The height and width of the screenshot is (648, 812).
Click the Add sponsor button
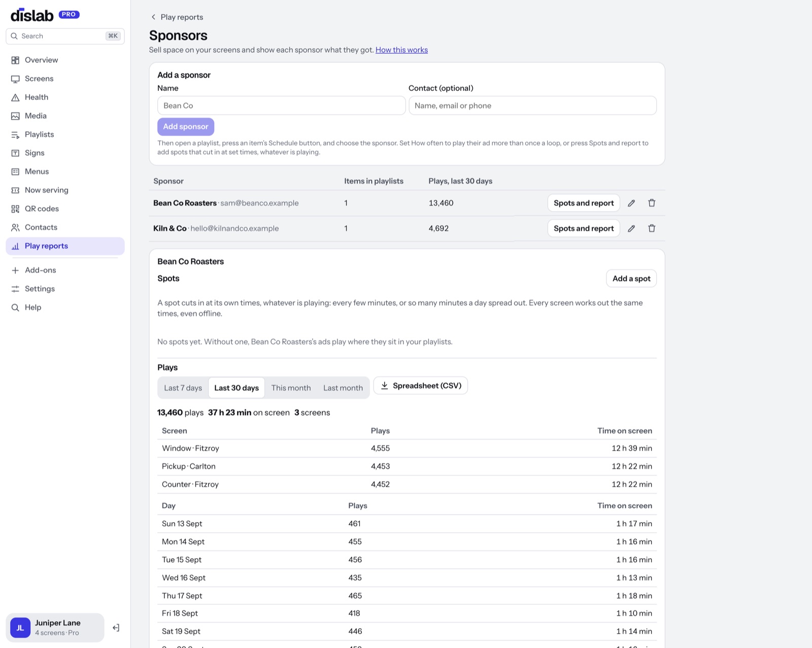point(186,126)
